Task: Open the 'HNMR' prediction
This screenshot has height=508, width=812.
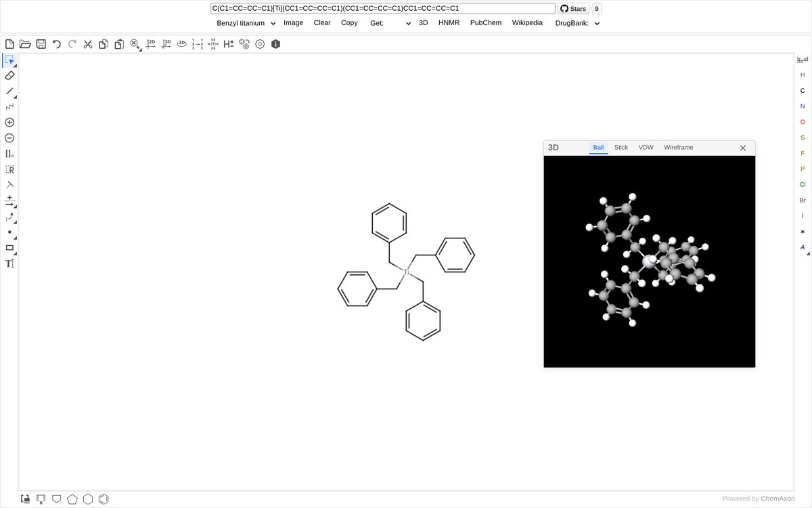Action: [x=449, y=22]
